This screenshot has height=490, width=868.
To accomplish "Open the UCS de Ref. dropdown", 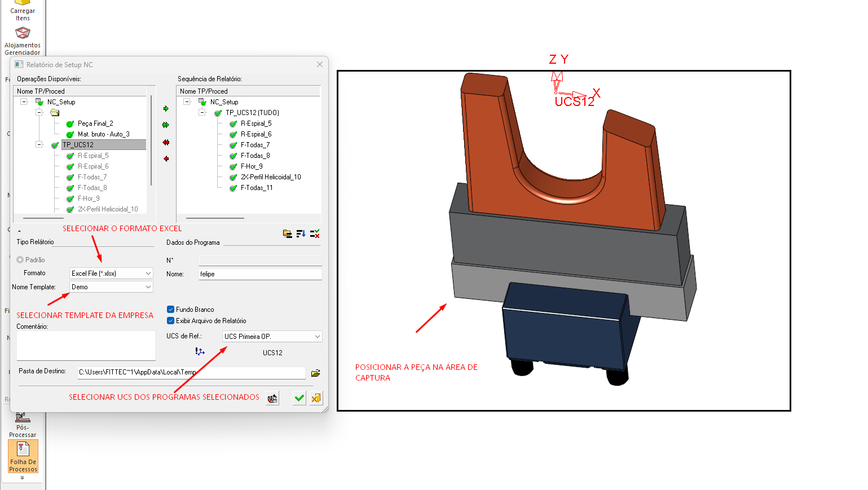I will (x=272, y=336).
